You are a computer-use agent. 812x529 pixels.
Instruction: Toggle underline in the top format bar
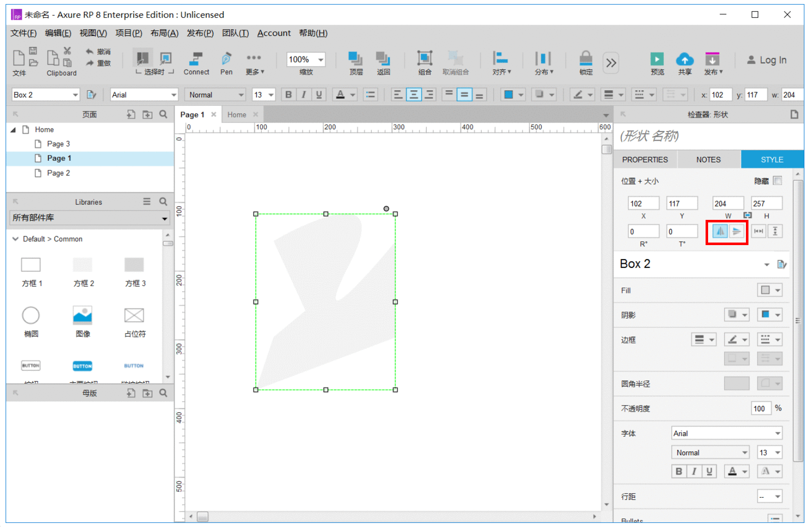(319, 95)
